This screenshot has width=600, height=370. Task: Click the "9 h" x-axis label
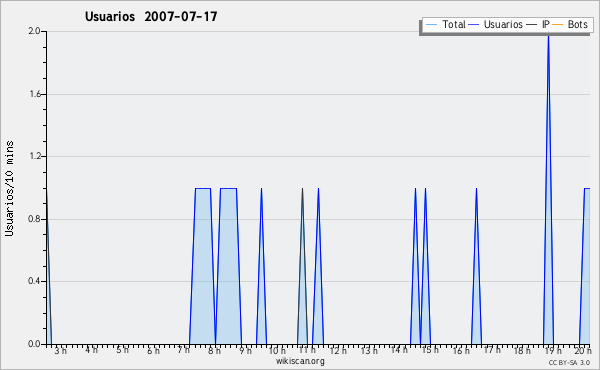pyautogui.click(x=246, y=350)
